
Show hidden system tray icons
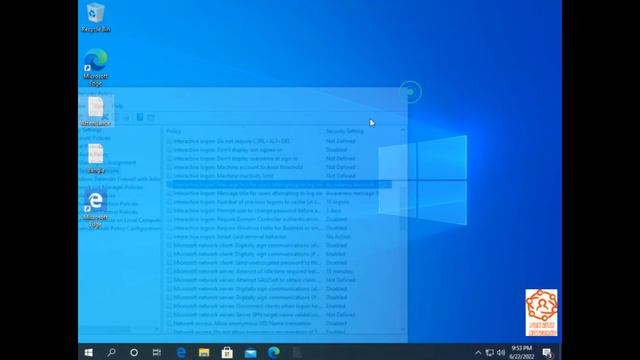click(478, 352)
